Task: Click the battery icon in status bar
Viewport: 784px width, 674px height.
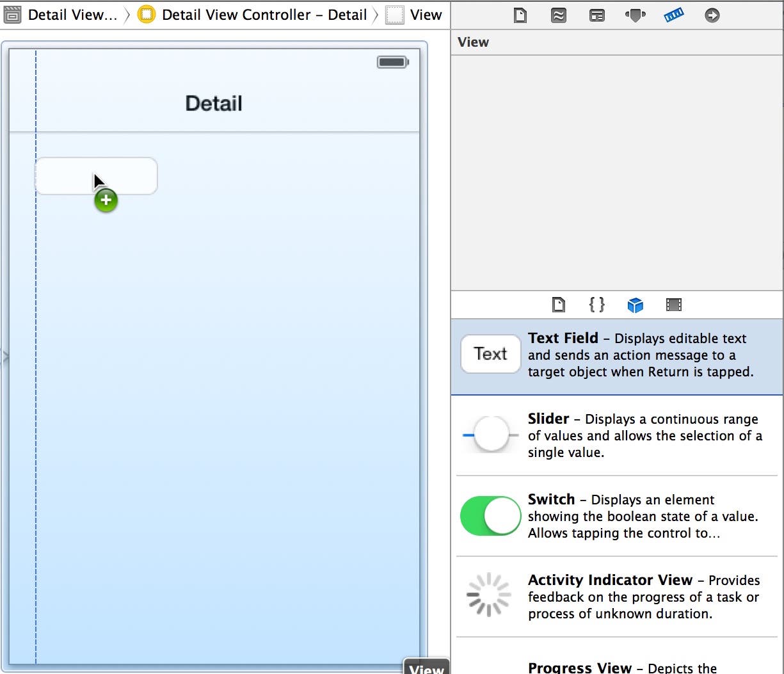Action: [x=393, y=62]
